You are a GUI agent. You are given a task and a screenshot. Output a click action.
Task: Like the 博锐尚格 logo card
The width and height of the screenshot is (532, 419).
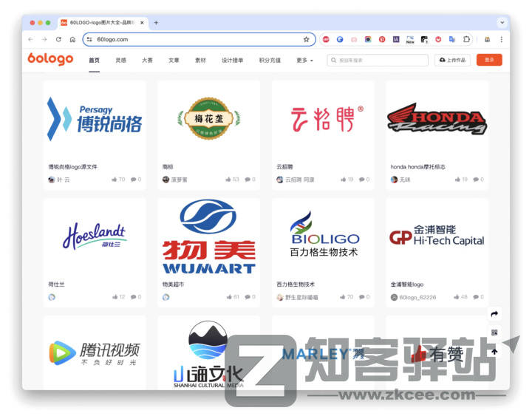click(x=118, y=180)
